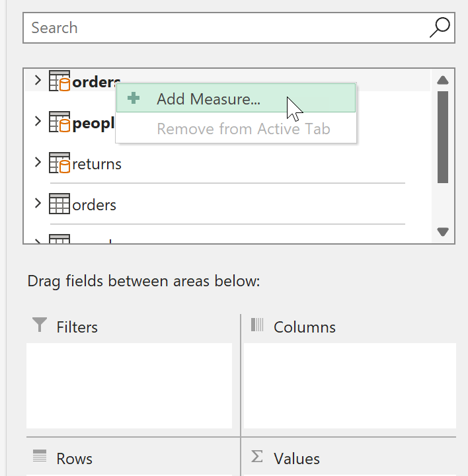Expand the people table node
The image size is (468, 476).
38,122
